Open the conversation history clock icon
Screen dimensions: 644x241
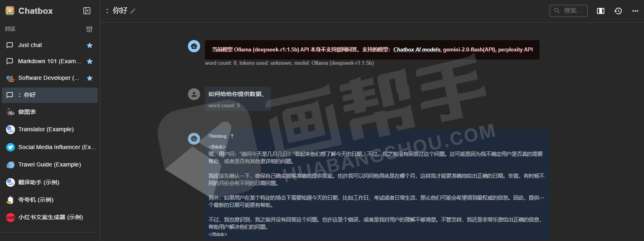tap(618, 11)
